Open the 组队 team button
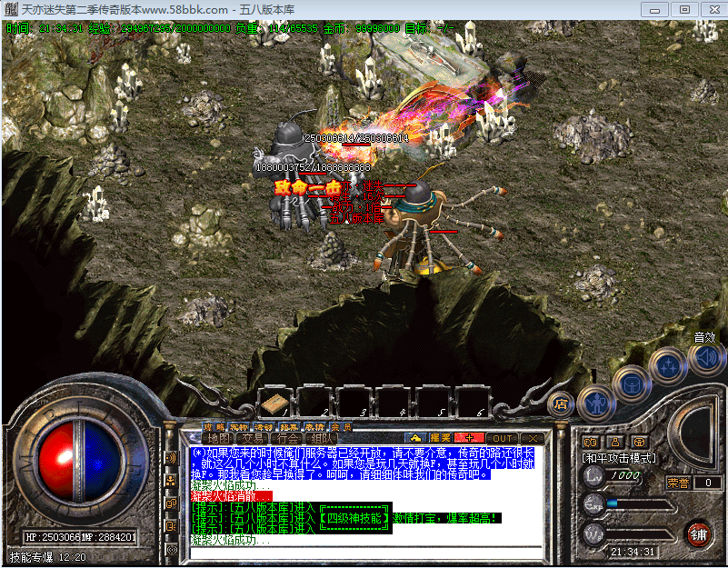 (x=322, y=438)
